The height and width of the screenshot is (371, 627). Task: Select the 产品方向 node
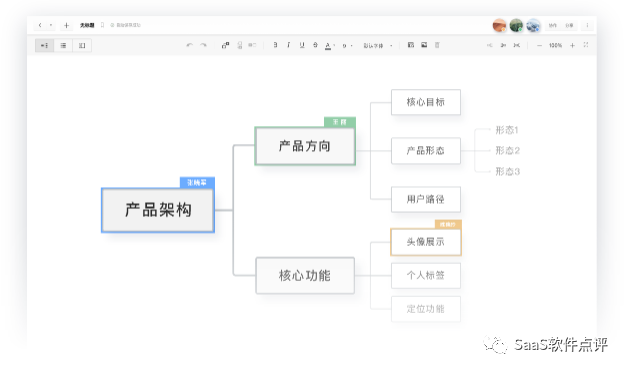(305, 146)
